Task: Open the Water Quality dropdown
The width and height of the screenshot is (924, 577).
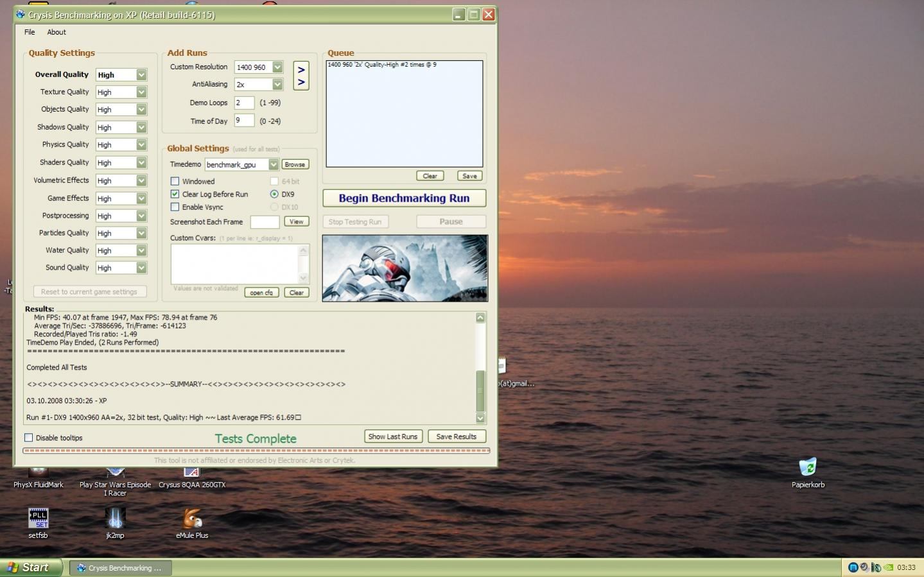Action: click(141, 251)
